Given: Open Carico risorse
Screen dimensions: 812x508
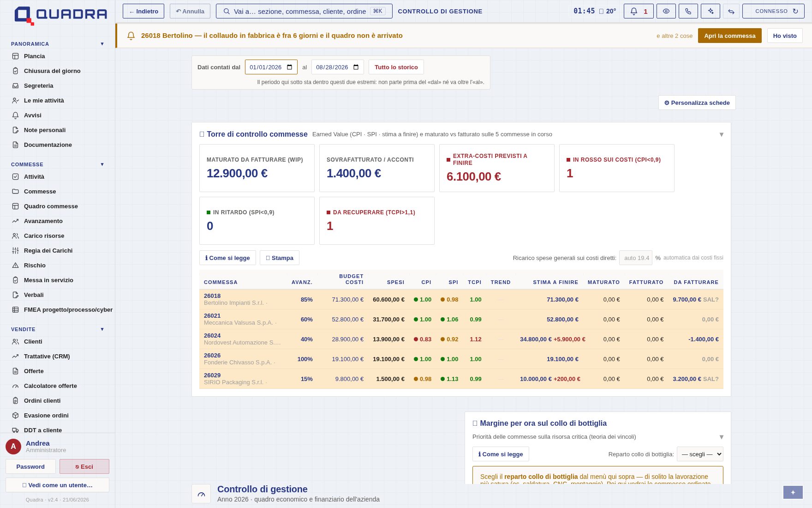Looking at the screenshot, I should pos(57,236).
